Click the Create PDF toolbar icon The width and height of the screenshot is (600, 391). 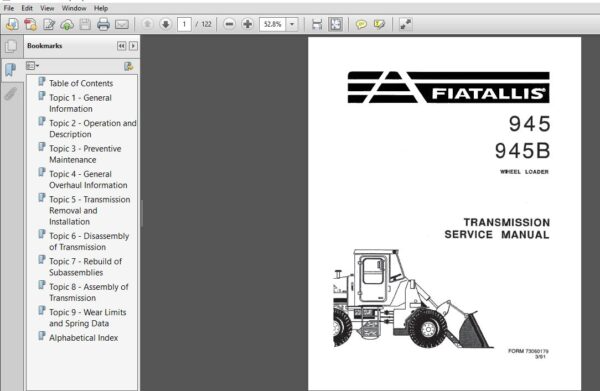(12, 24)
